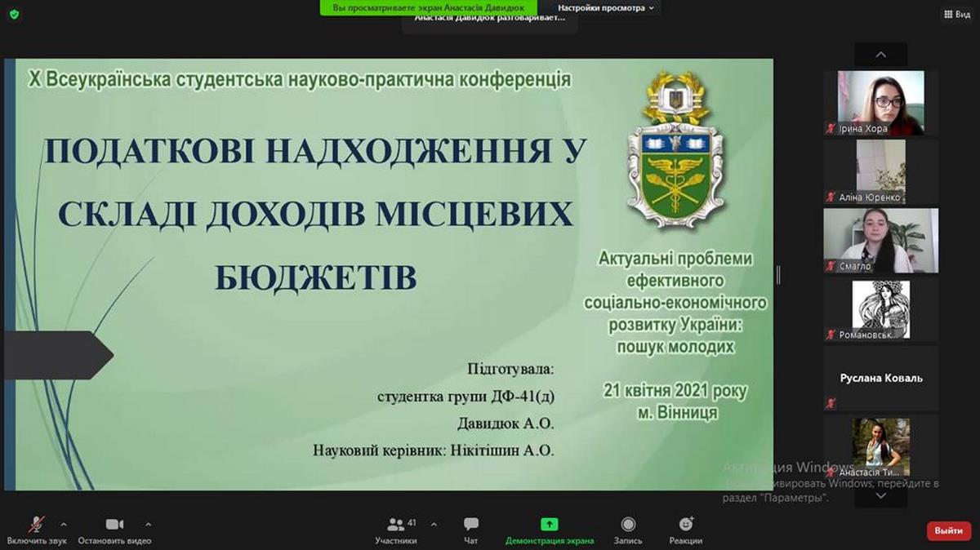The image size is (980, 550).
Task: Select Ірина Хора's video thumbnail
Action: pyautogui.click(x=880, y=103)
